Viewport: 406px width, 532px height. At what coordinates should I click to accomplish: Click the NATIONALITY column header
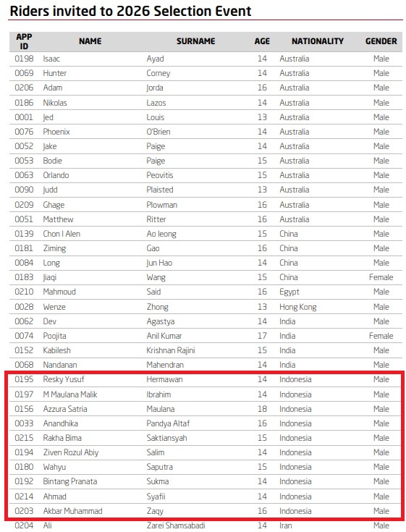[318, 41]
